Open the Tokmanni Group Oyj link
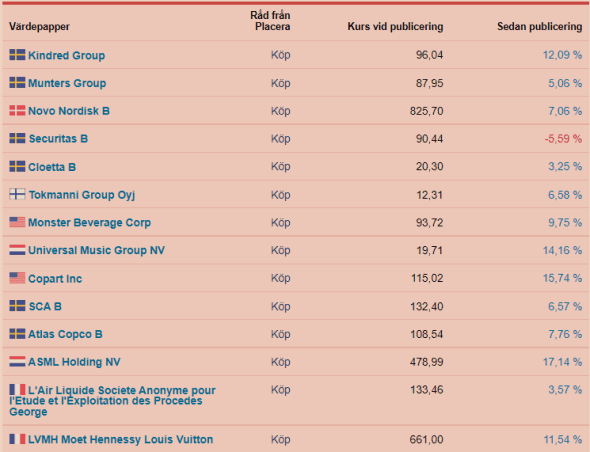 click(x=82, y=195)
